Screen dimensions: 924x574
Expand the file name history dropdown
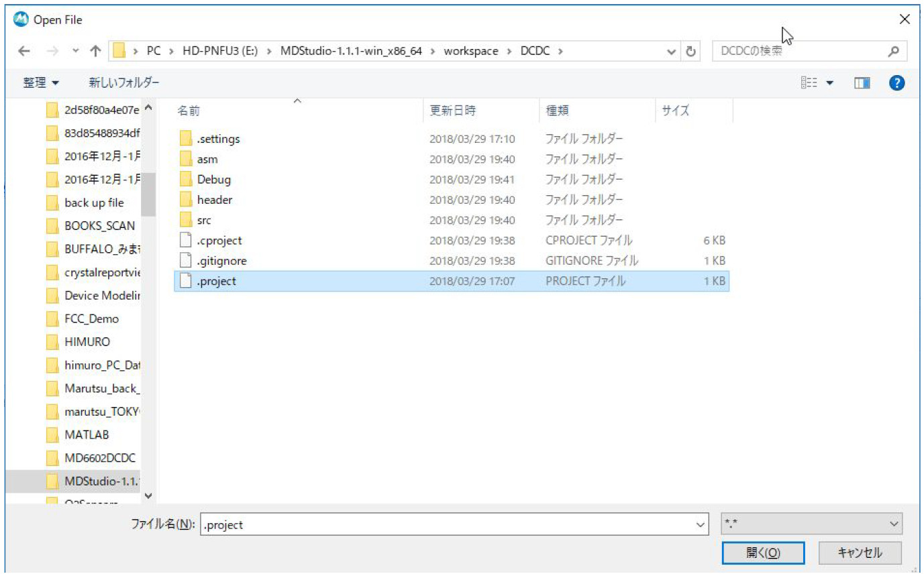coord(701,524)
